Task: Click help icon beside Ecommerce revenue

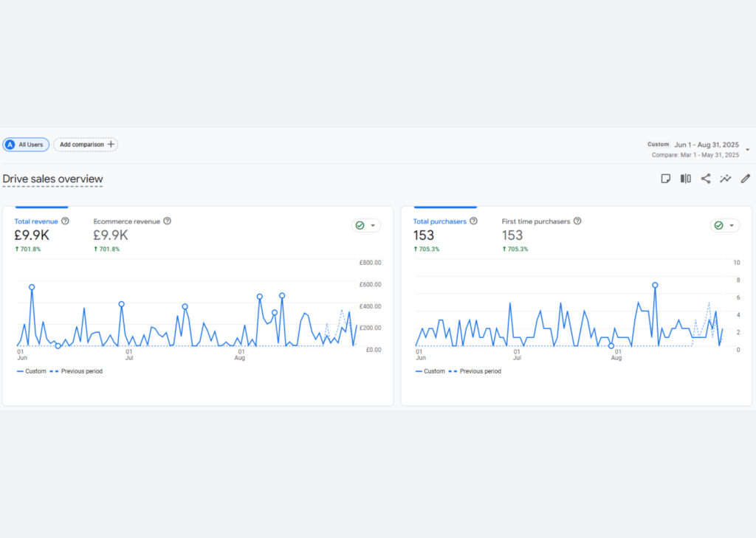Action: [167, 221]
